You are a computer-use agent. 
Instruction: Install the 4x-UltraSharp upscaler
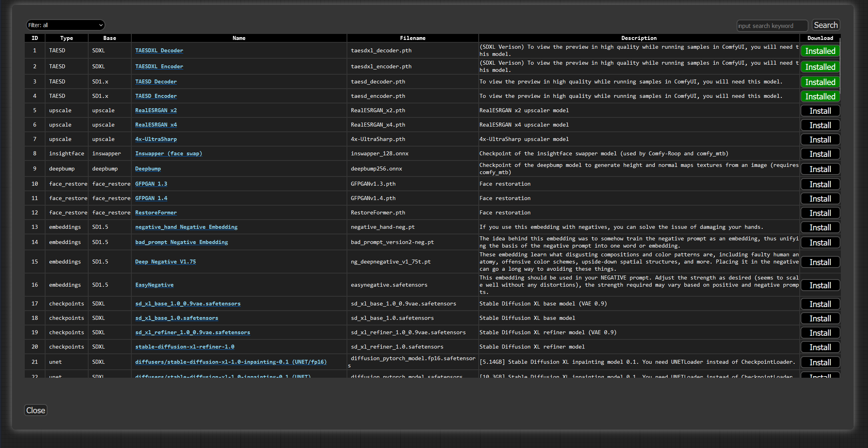pos(820,140)
